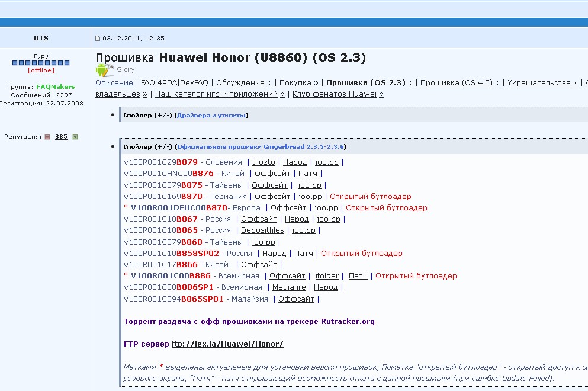Image resolution: width=588 pixels, height=391 pixels.
Task: Click FAQMakers group label
Action: pos(56,86)
